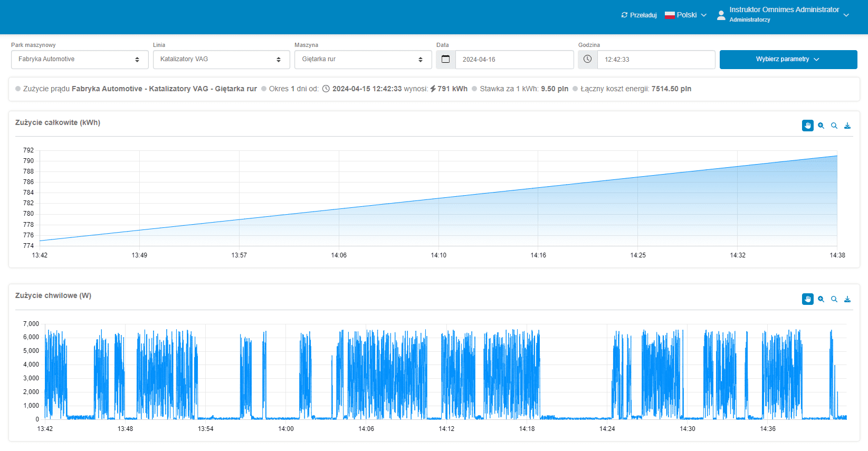Viewport: 868px width, 451px height.
Task: Click the 14:38 label on the total consumption axis
Action: click(837, 255)
